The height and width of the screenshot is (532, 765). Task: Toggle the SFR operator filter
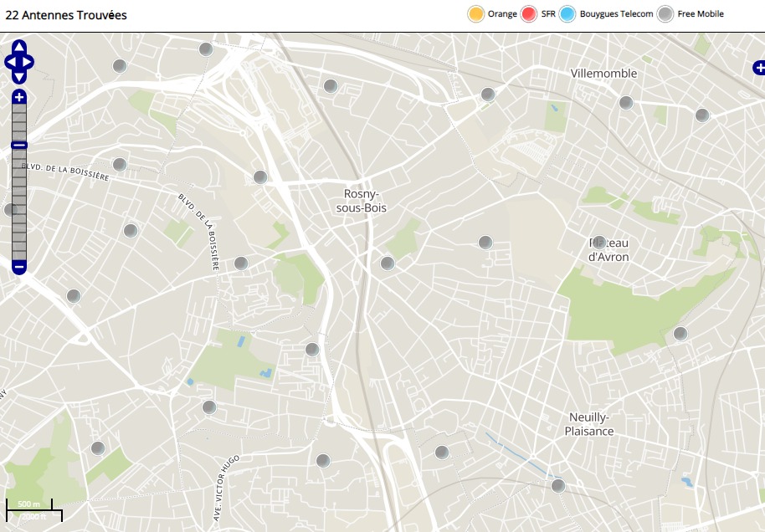[529, 14]
